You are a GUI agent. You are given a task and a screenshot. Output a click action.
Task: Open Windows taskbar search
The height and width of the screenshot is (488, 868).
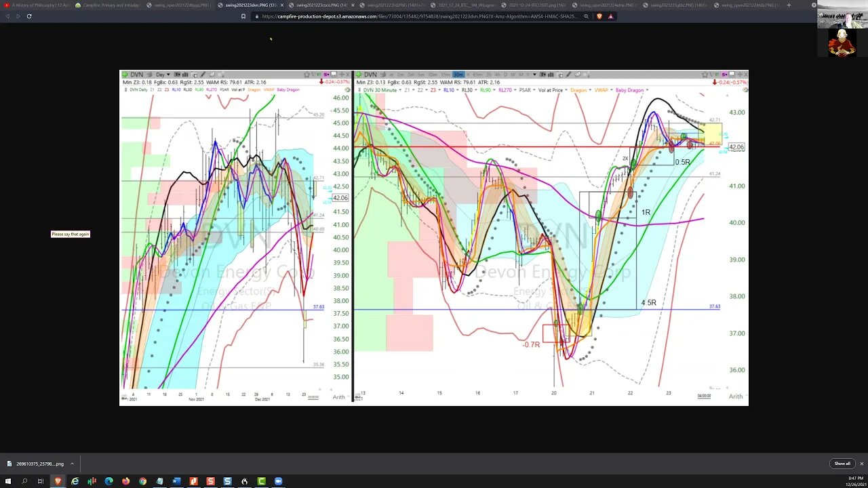pos(24,481)
